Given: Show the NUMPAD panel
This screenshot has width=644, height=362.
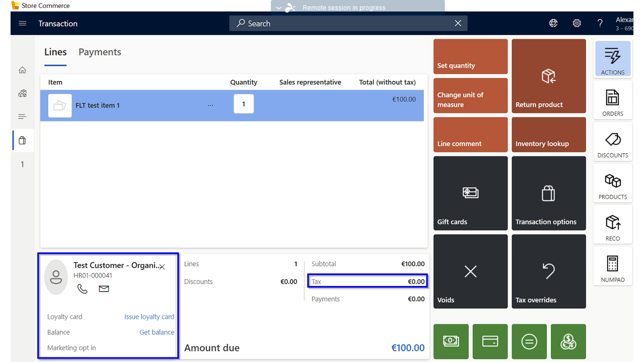Looking at the screenshot, I should 613,267.
